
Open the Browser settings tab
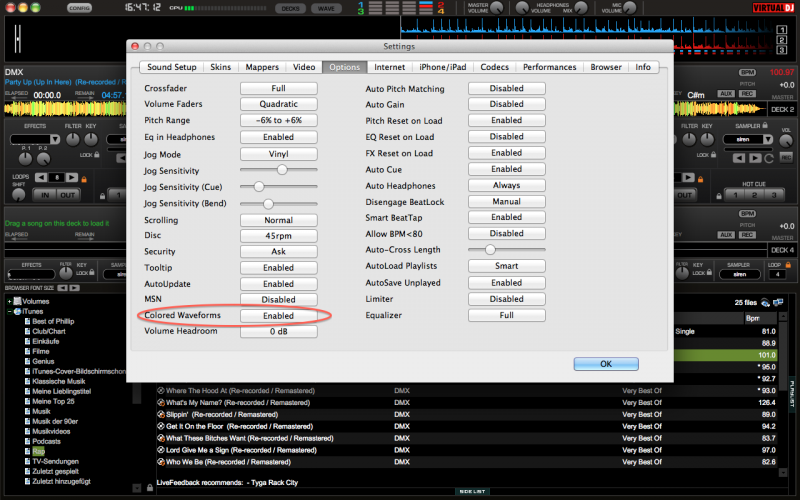coord(606,67)
